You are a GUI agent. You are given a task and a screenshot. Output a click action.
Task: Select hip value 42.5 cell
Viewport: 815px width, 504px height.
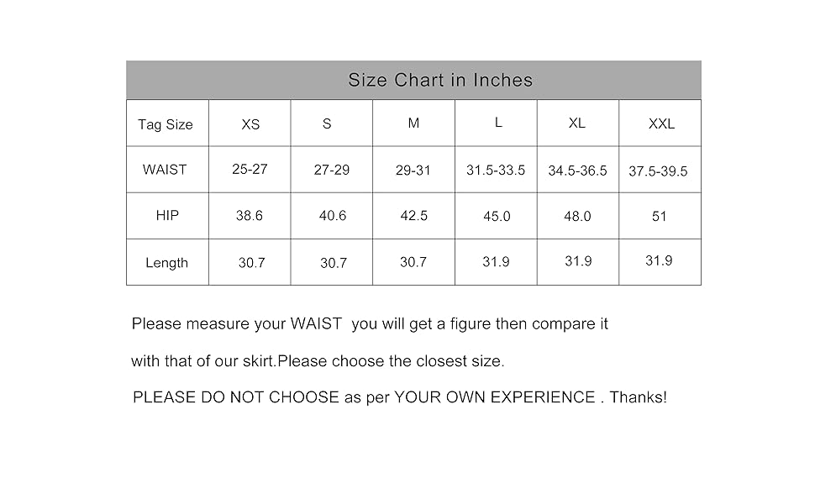click(x=413, y=216)
